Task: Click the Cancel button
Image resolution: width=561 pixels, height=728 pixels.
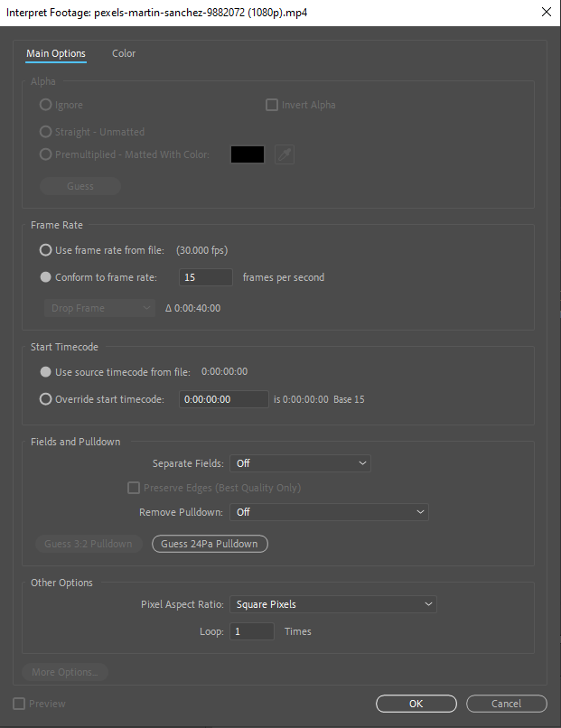Action: 507,704
